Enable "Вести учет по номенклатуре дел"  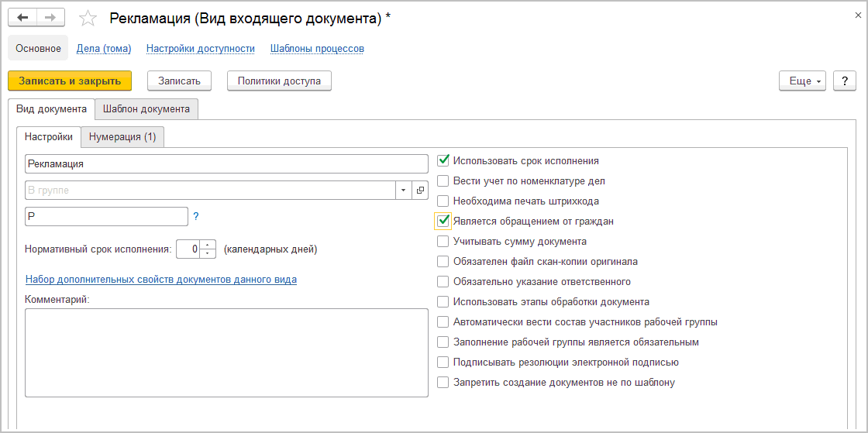[x=443, y=181]
